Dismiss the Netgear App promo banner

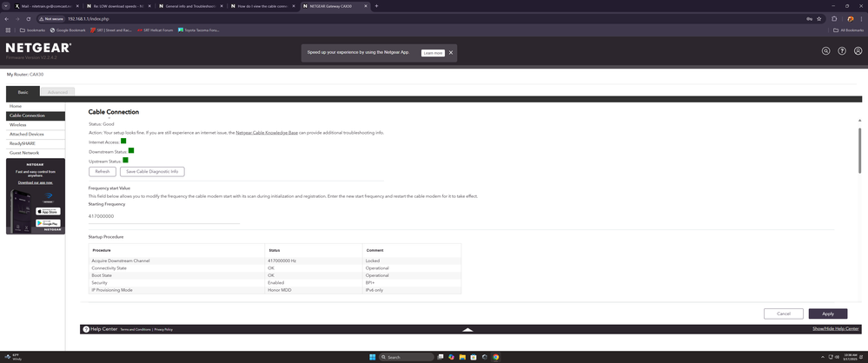pos(450,53)
